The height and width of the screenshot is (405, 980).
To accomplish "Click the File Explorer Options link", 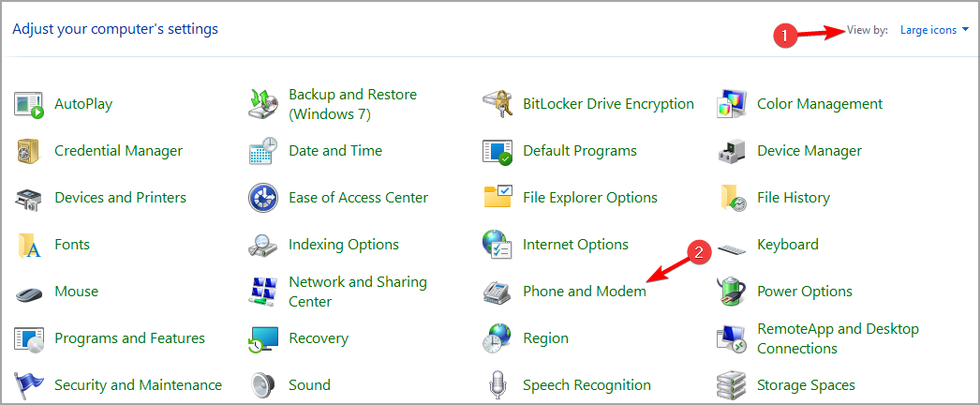I will [590, 198].
